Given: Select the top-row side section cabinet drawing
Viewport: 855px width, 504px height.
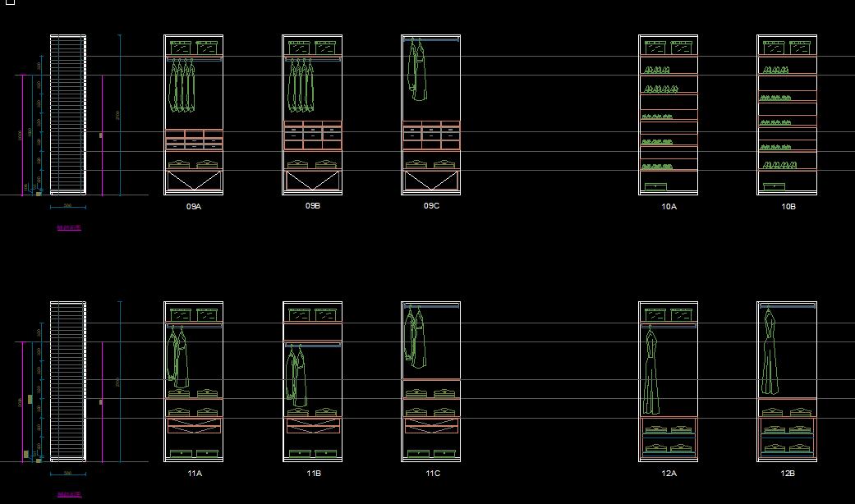Looking at the screenshot, I should pos(68,115).
